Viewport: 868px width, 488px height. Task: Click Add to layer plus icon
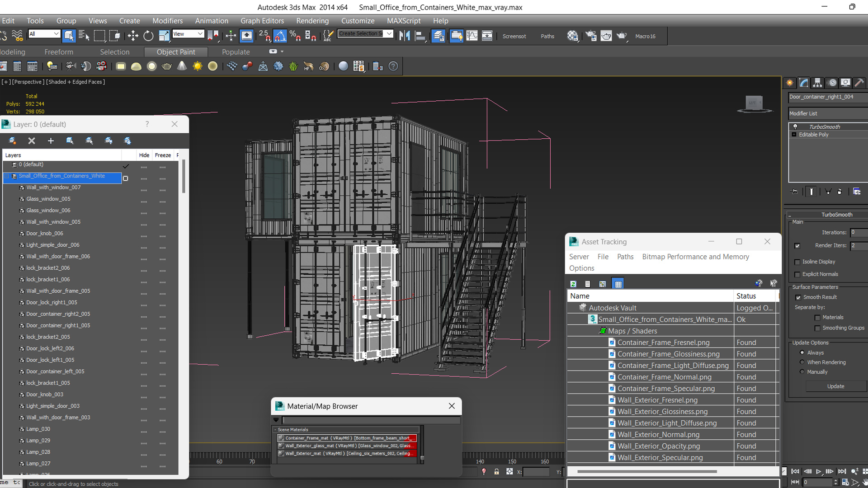[51, 141]
